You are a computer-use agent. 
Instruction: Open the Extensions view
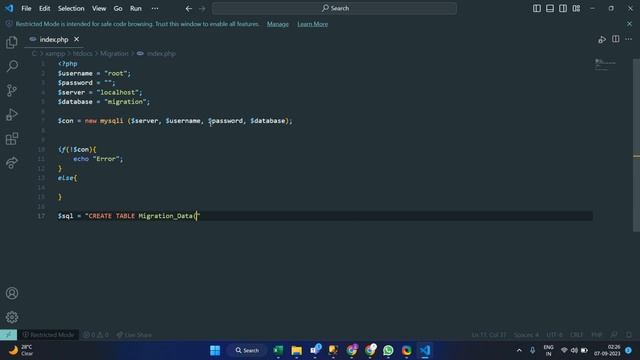pos(12,139)
